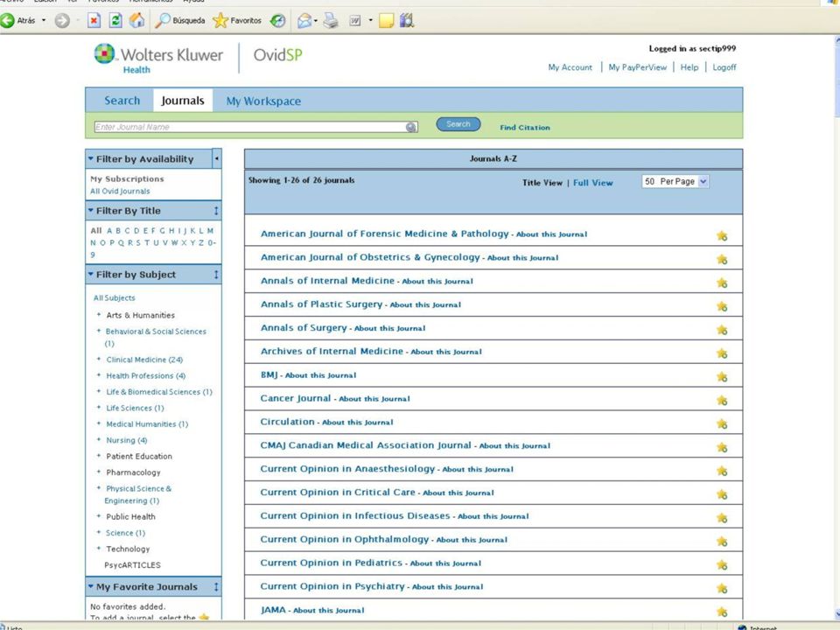Screen dimensions: 840x630
Task: Favorite star for Current Opinion in Infectious Diseases
Action: (722, 518)
